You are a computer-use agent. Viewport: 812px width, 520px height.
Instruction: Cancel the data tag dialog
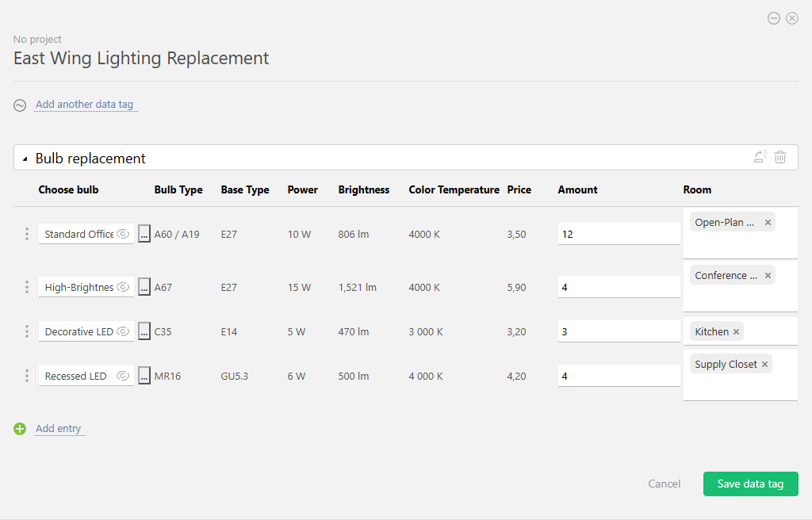click(665, 484)
